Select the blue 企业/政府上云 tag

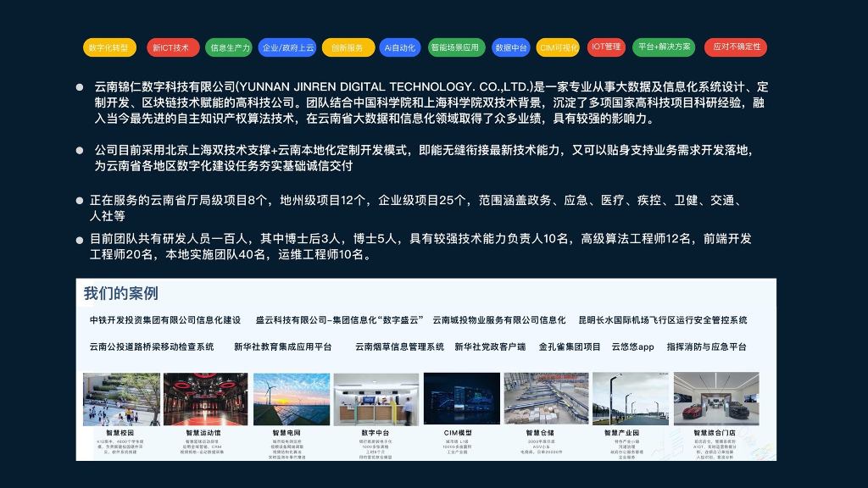click(287, 47)
